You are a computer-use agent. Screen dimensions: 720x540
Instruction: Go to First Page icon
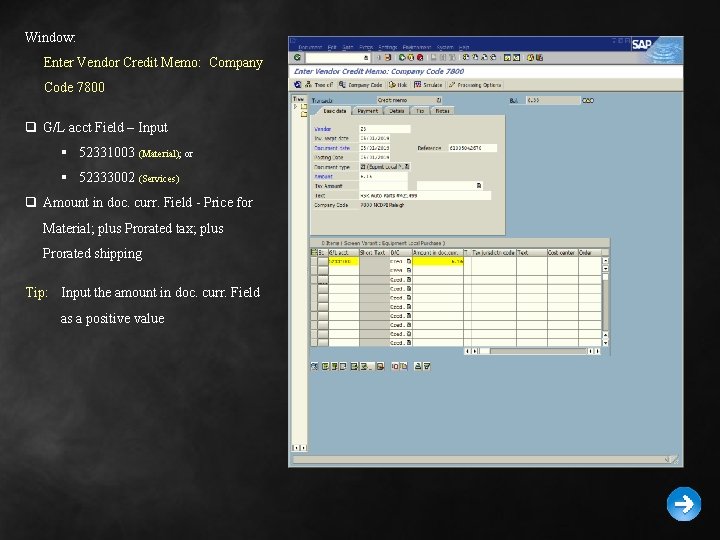(x=466, y=57)
